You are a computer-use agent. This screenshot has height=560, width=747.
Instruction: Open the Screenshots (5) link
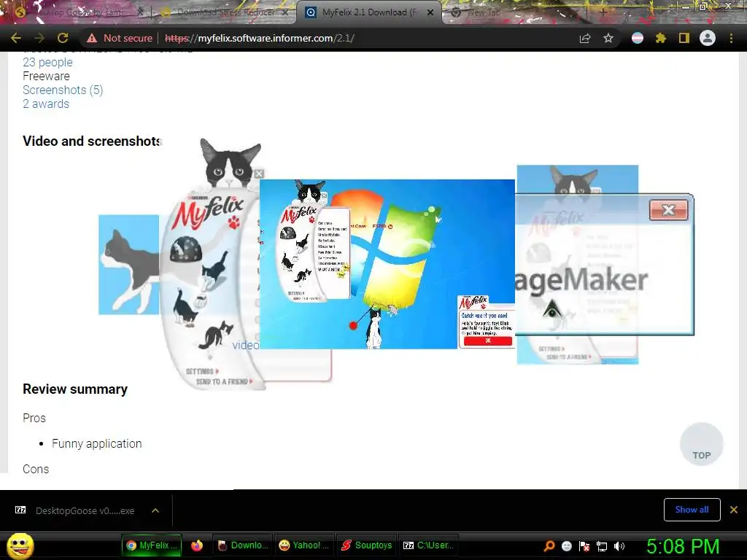click(x=63, y=90)
